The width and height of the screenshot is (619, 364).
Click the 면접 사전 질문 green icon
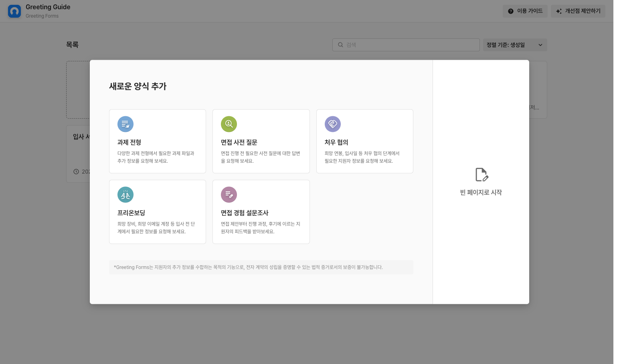pos(229,124)
